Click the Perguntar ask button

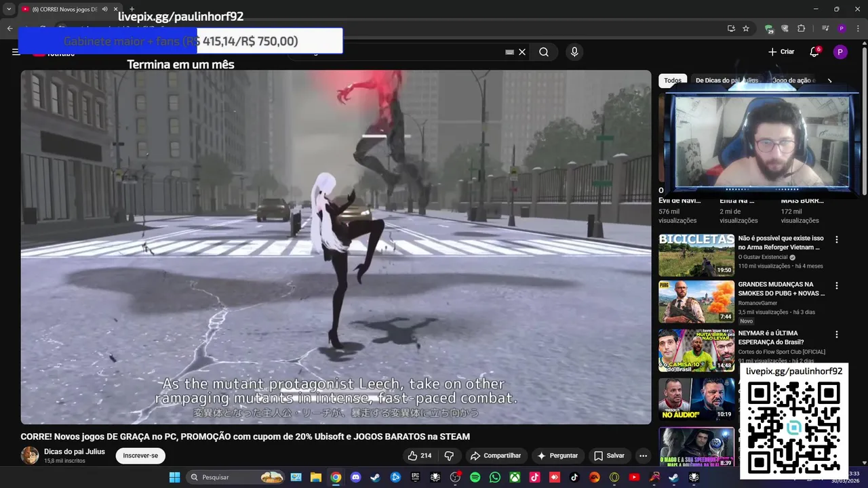(557, 455)
